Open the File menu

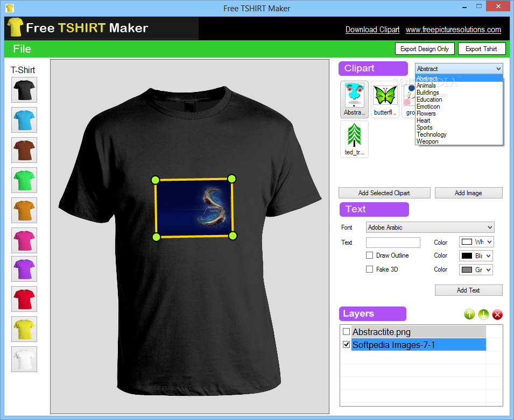(x=22, y=49)
